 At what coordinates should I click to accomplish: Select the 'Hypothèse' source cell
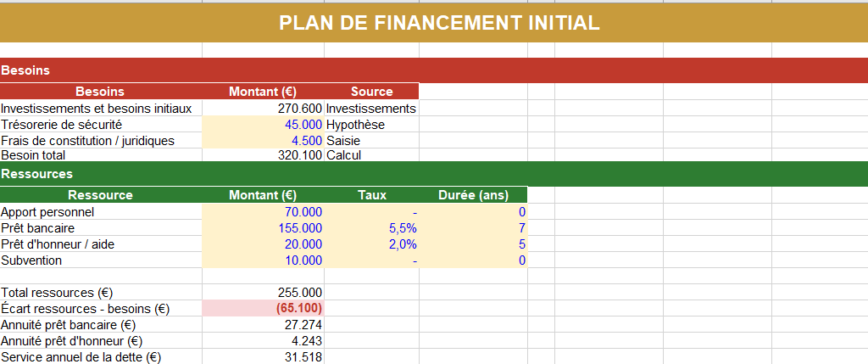pyautogui.click(x=371, y=124)
